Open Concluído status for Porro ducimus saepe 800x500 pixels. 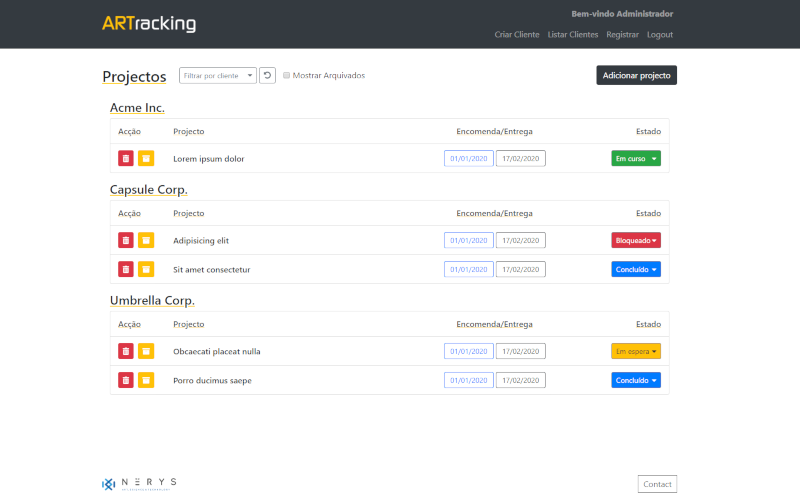coord(636,380)
